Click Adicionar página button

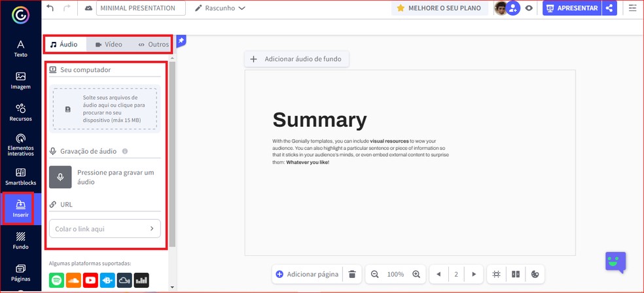click(308, 274)
